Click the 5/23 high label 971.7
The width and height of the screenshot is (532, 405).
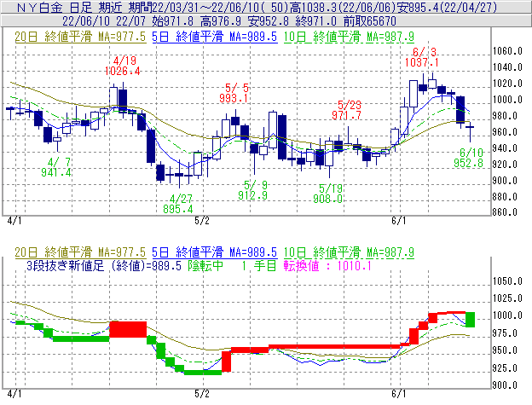(x=346, y=115)
